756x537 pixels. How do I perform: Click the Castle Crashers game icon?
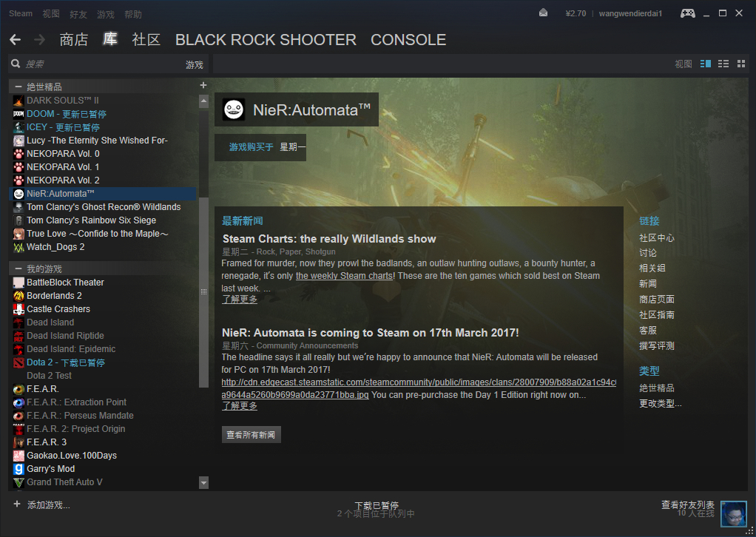pyautogui.click(x=18, y=309)
